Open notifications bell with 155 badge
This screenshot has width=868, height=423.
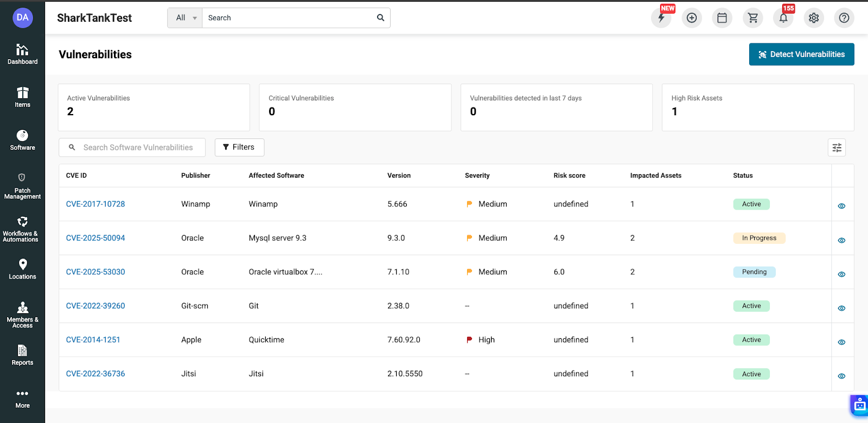(x=783, y=18)
